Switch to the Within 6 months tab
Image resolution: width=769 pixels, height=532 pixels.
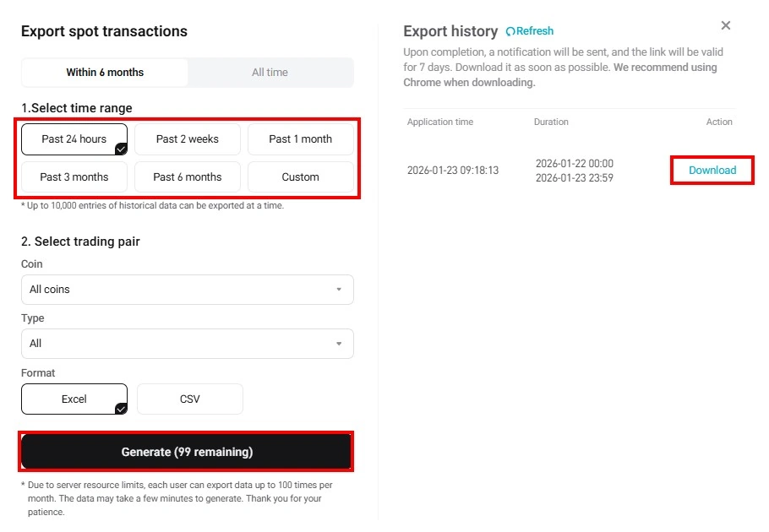click(105, 73)
